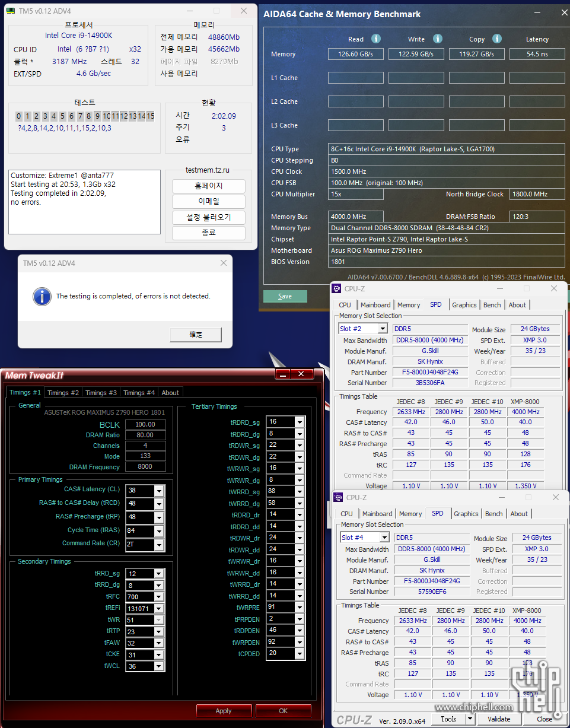Click the CPU-Z title icon in the Slot #4 window
Viewport: 570px width, 728px height.
[339, 498]
